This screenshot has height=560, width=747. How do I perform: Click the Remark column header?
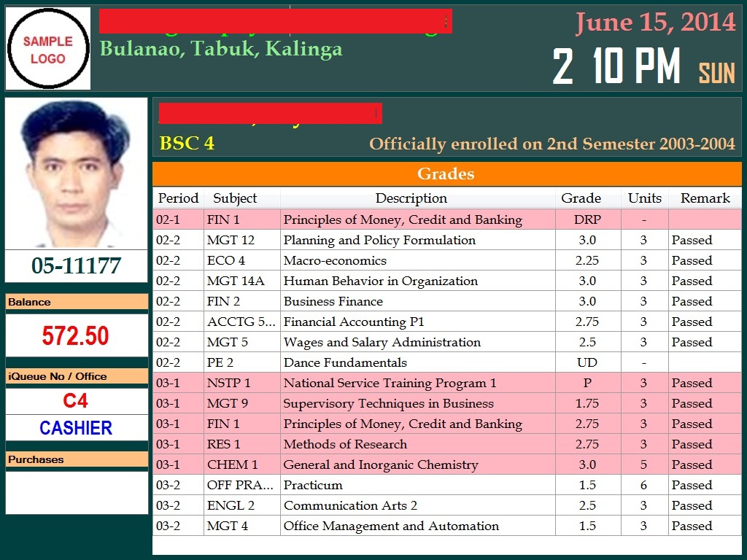coord(705,198)
